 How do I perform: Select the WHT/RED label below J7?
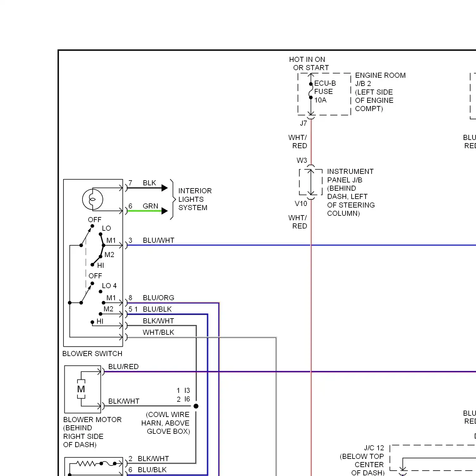point(298,142)
